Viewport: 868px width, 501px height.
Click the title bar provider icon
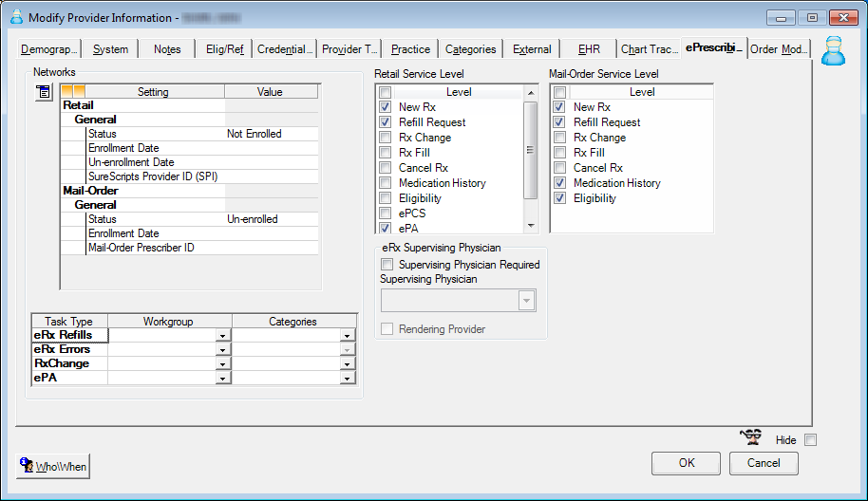pos(16,17)
